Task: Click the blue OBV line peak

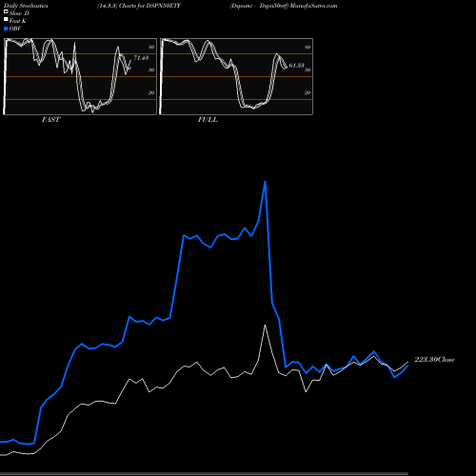Action: tap(265, 182)
